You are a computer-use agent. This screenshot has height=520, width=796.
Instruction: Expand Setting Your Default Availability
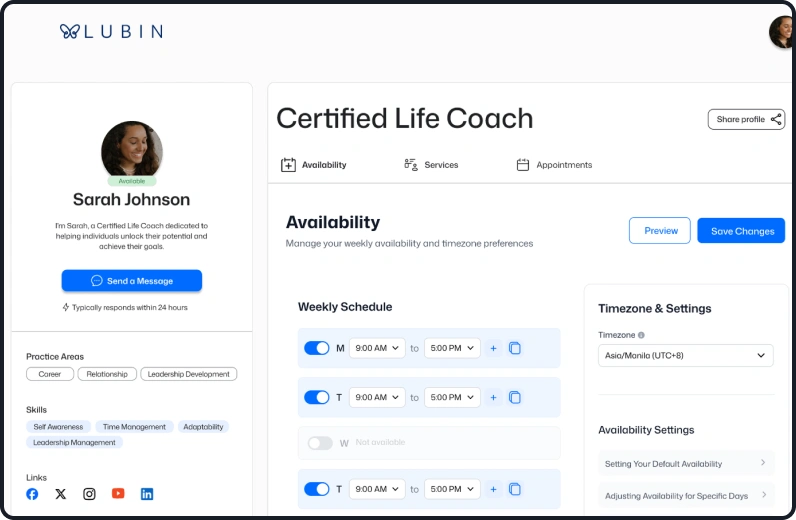pyautogui.click(x=685, y=463)
